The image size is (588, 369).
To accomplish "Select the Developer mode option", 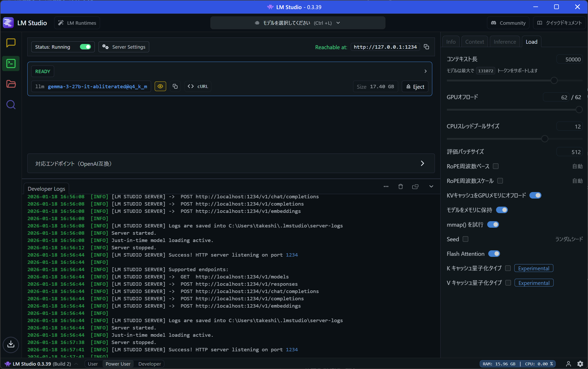I will click(149, 364).
